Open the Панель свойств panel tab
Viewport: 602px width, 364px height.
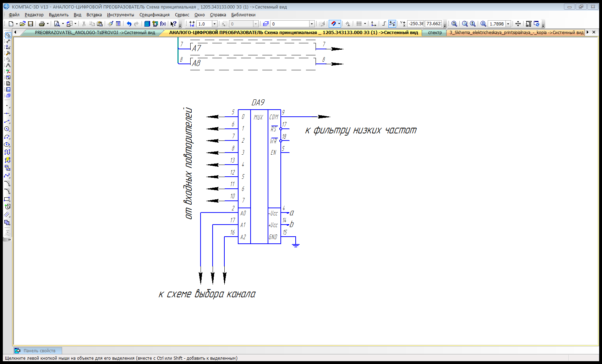38,351
